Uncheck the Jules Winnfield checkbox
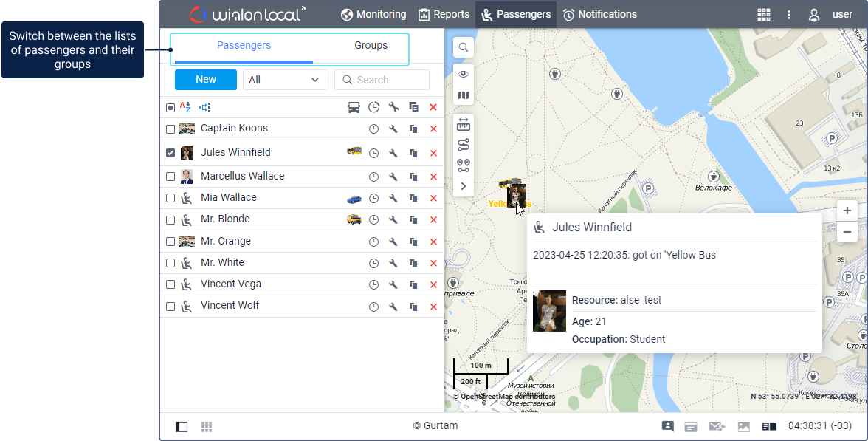Image resolution: width=868 pixels, height=441 pixels. (170, 153)
